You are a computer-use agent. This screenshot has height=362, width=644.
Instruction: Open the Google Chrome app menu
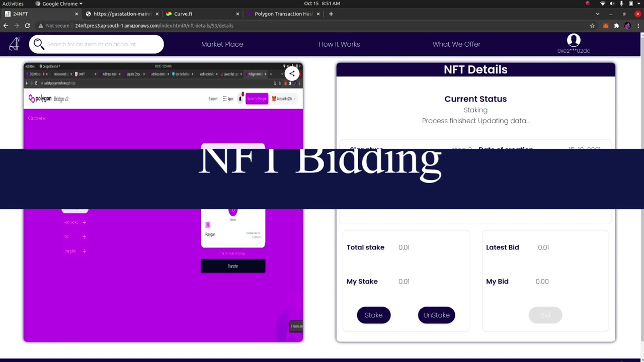(59, 4)
